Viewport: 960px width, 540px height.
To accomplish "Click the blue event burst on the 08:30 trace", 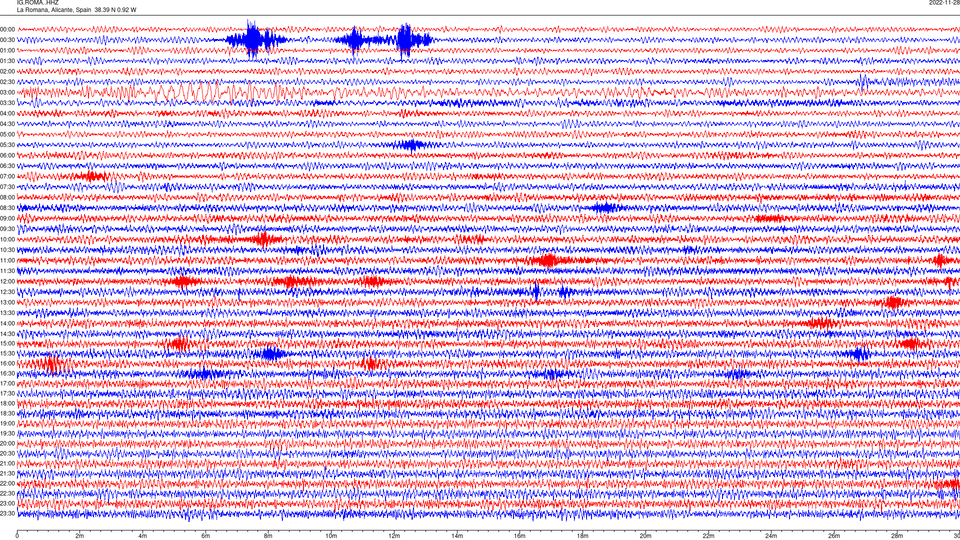I will [x=605, y=208].
